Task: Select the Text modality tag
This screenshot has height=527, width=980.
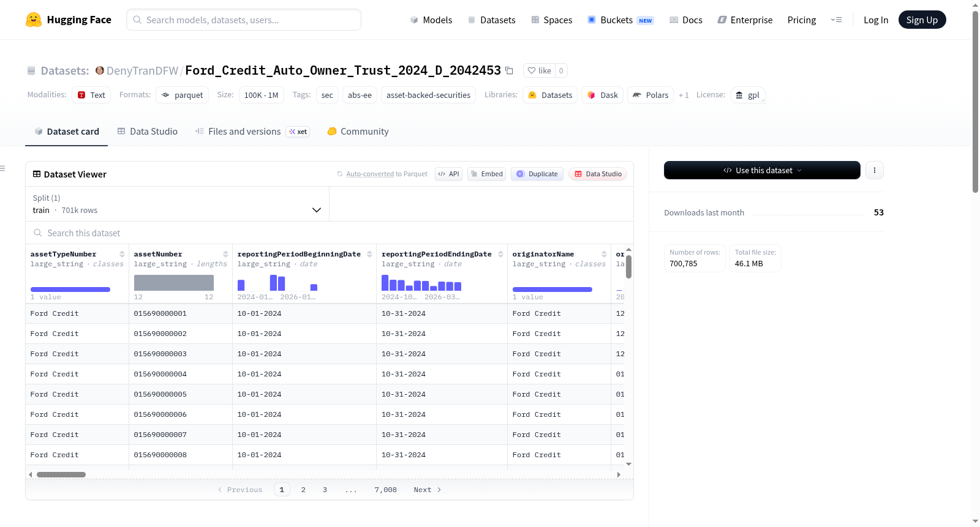Action: click(x=91, y=95)
